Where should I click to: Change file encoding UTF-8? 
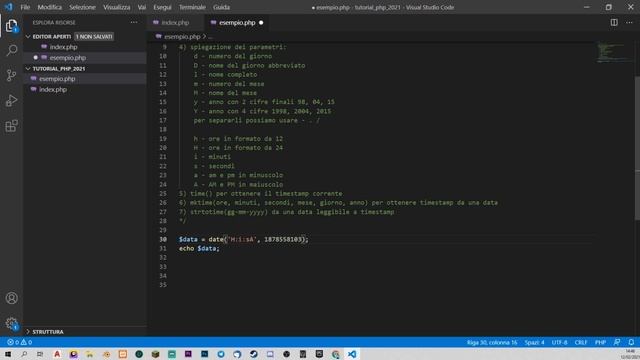(x=559, y=342)
